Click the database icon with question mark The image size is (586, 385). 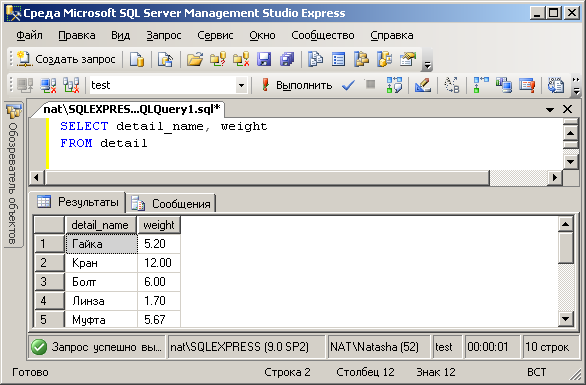pos(218,59)
